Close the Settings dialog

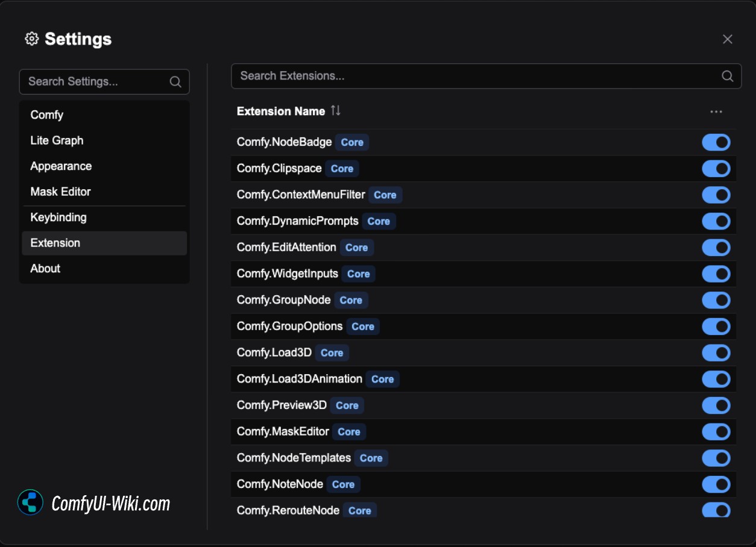tap(728, 39)
